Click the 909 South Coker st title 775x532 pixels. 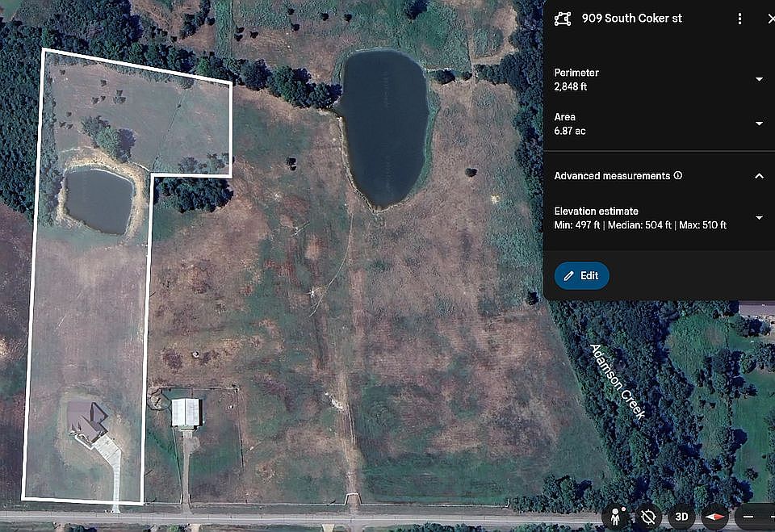click(x=631, y=19)
